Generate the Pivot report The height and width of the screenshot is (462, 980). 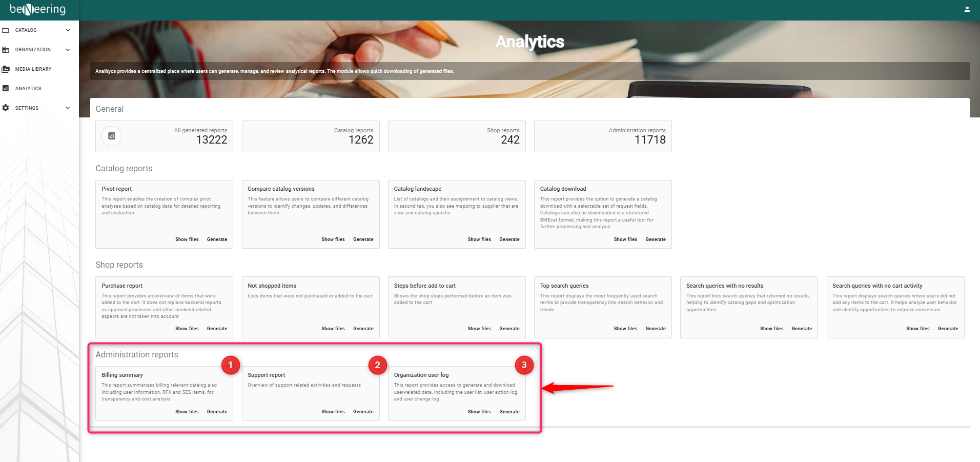tap(217, 239)
